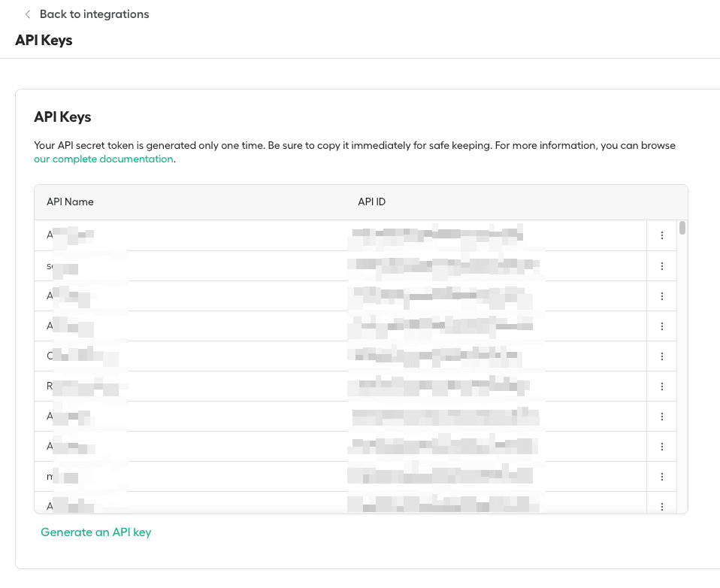Viewport: 720px width, 588px height.
Task: Open the actions dropdown for the seventh API key row
Action: click(x=662, y=416)
